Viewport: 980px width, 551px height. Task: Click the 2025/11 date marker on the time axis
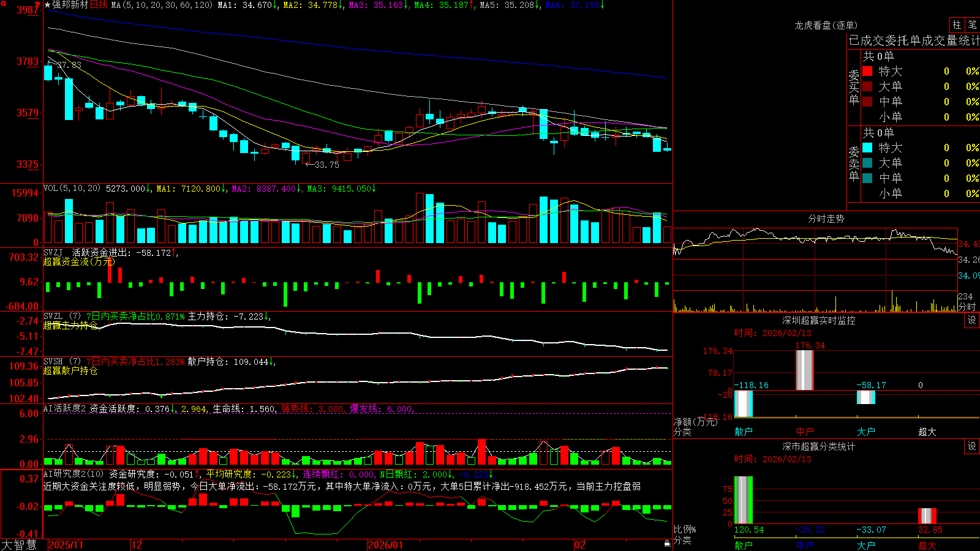click(x=66, y=545)
